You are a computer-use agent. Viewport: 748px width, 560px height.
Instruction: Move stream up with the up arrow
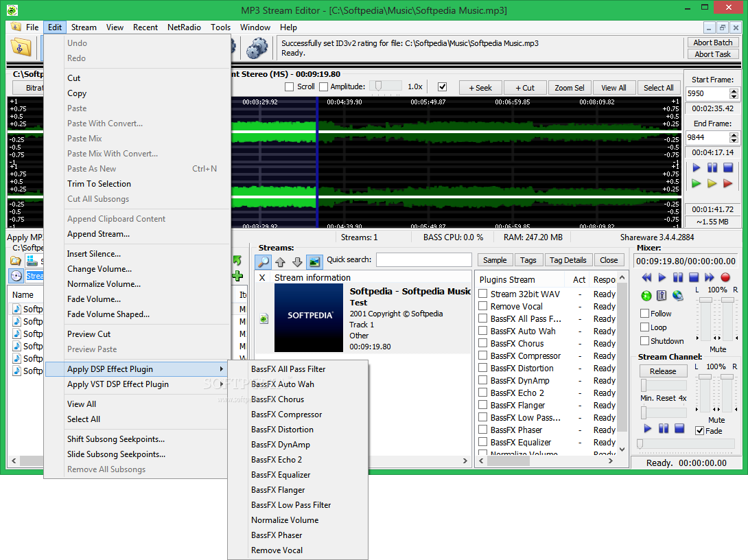pyautogui.click(x=281, y=261)
